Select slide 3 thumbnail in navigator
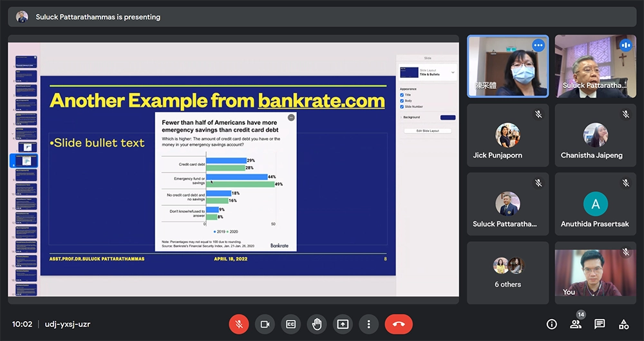The height and width of the screenshot is (341, 644). click(26, 90)
